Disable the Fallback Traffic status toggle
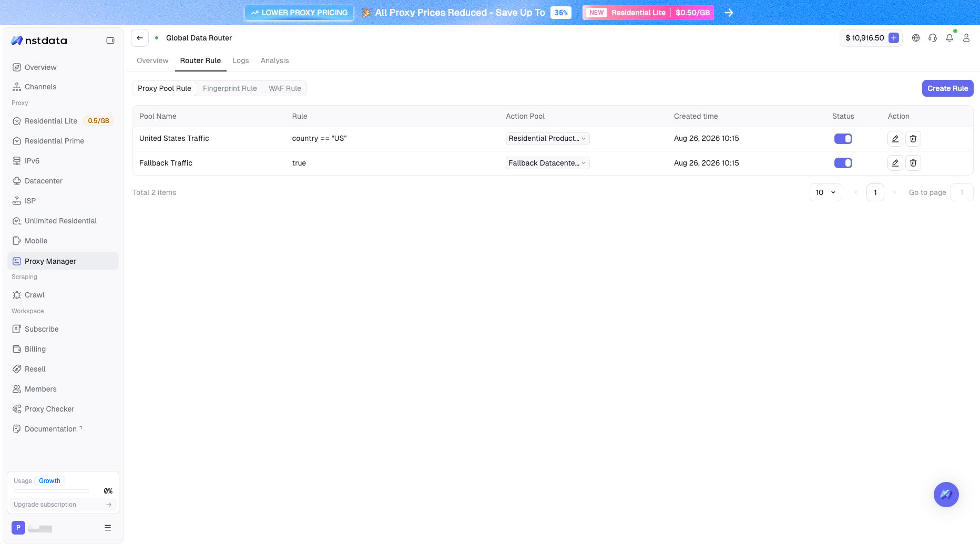Viewport: 980px width, 544px height. (x=843, y=163)
